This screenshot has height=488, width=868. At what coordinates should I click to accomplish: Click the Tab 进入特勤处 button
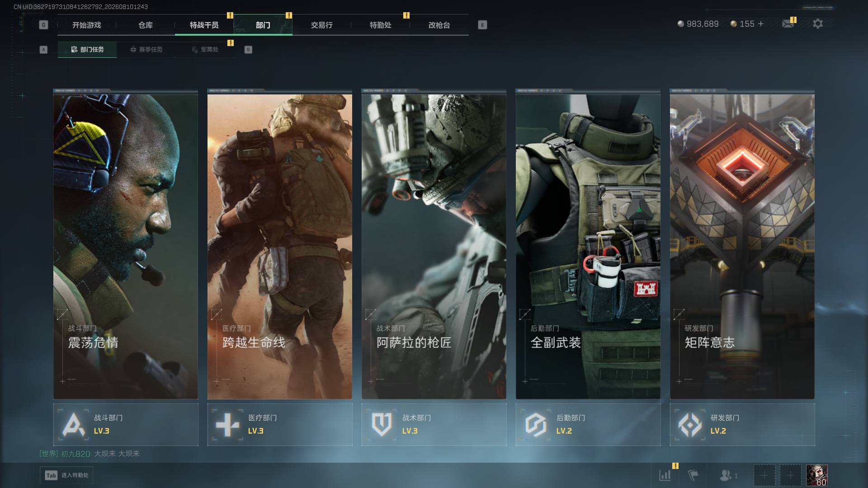tap(66, 475)
